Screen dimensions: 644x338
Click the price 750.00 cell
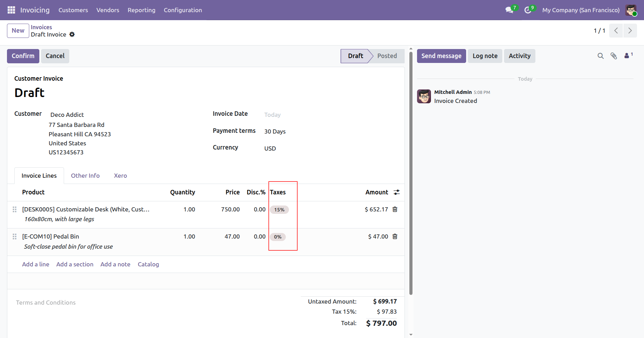230,209
